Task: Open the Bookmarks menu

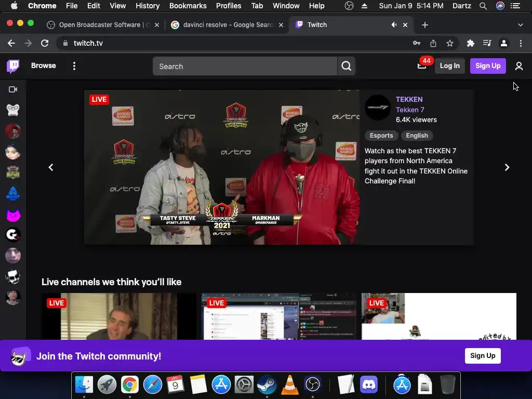Action: (x=188, y=6)
